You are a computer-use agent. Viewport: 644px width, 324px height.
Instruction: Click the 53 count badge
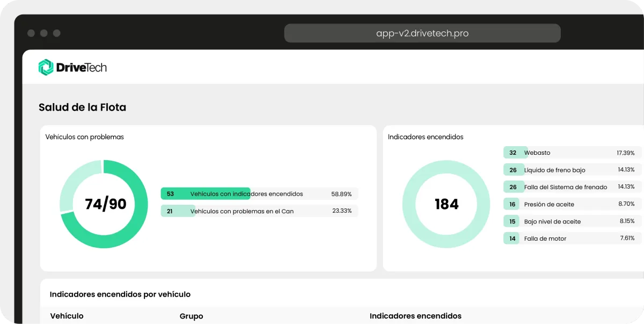pos(170,194)
